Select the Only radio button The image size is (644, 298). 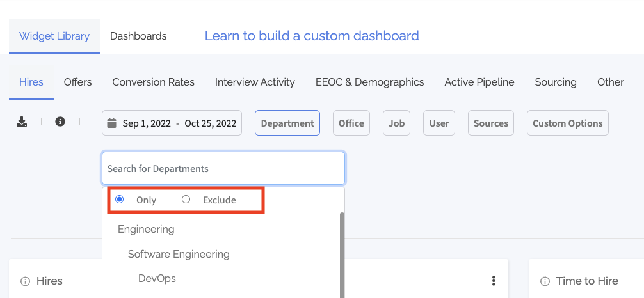tap(120, 200)
